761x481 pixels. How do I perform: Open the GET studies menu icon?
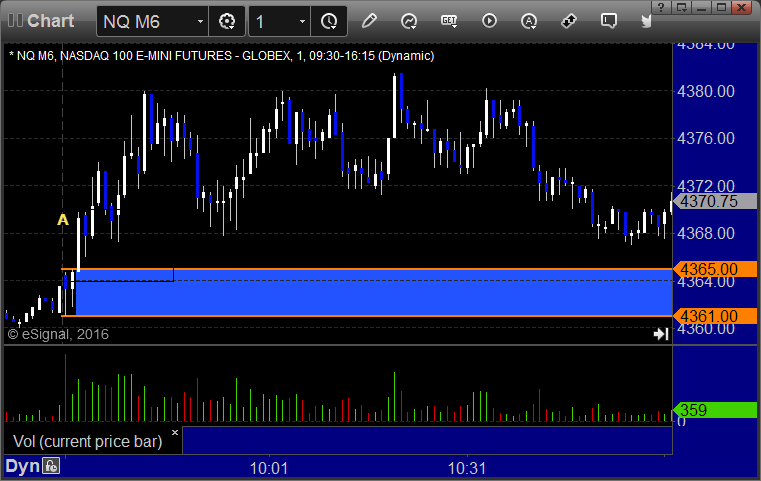coord(449,21)
